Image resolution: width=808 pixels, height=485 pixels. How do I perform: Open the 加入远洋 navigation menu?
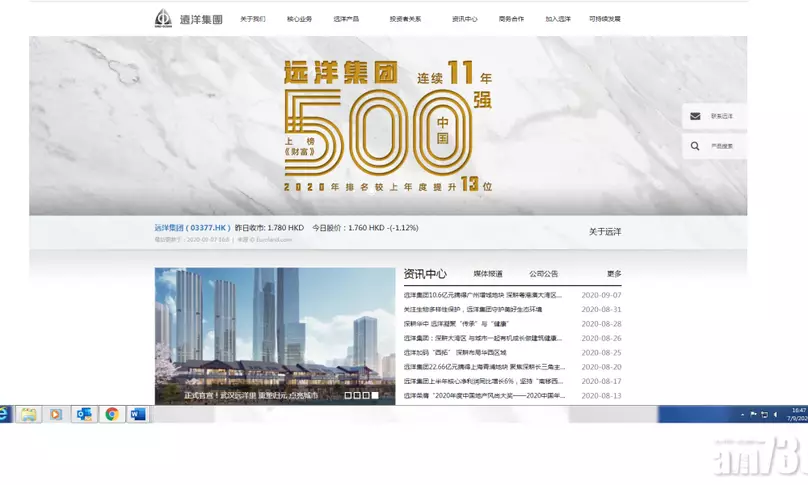(x=558, y=19)
